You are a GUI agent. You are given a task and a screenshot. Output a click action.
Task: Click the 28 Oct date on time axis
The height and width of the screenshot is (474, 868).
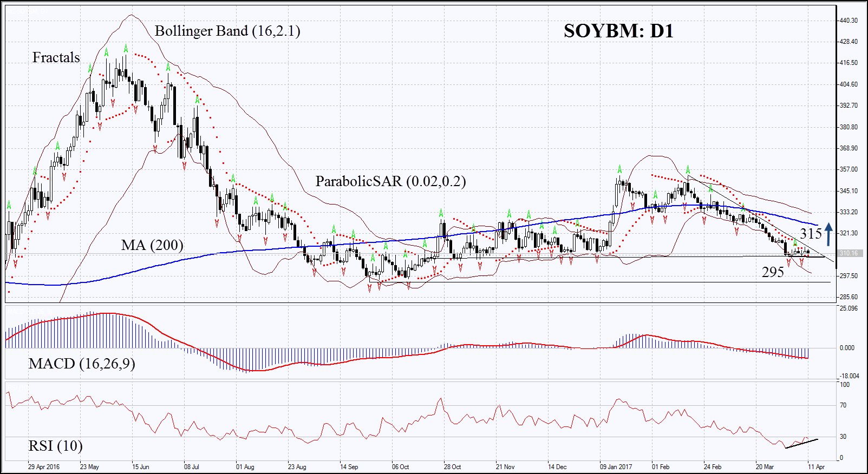(452, 466)
